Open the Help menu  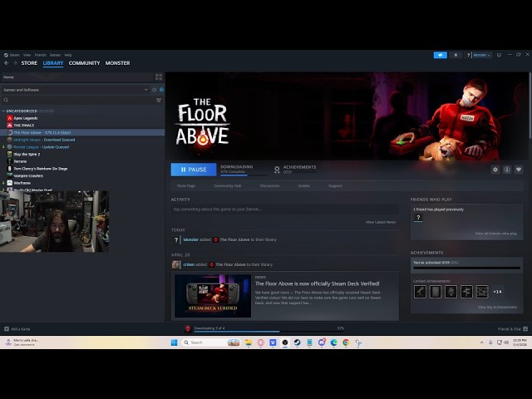(x=68, y=55)
